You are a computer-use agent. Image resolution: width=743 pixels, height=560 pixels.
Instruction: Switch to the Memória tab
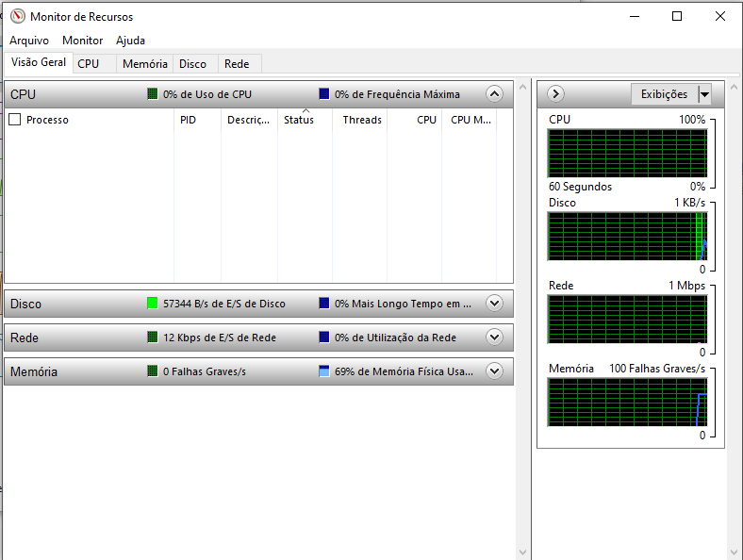[145, 64]
